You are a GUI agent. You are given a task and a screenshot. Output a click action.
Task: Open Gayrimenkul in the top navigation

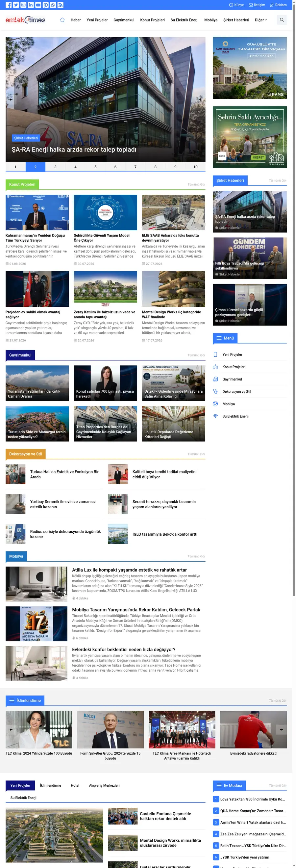[x=124, y=20]
